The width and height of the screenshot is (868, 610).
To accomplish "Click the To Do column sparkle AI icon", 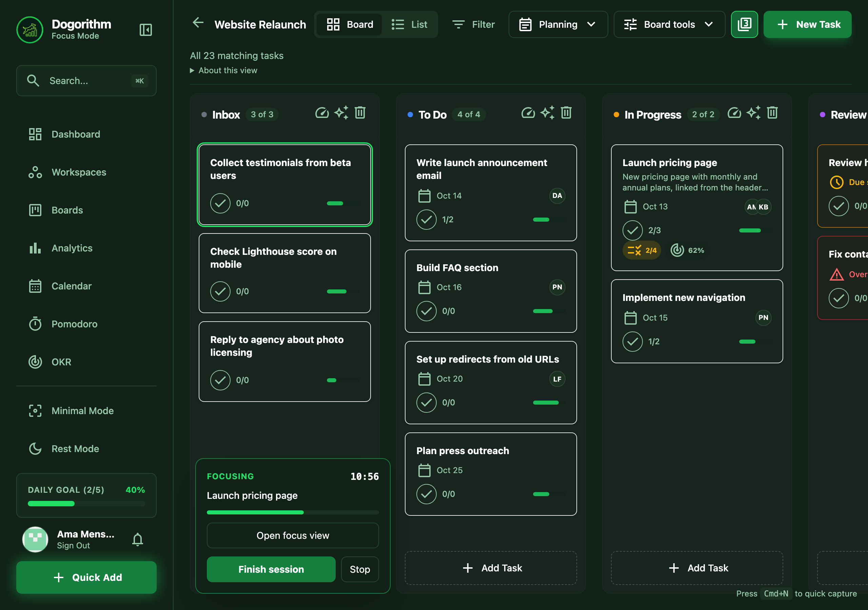I will [x=547, y=113].
